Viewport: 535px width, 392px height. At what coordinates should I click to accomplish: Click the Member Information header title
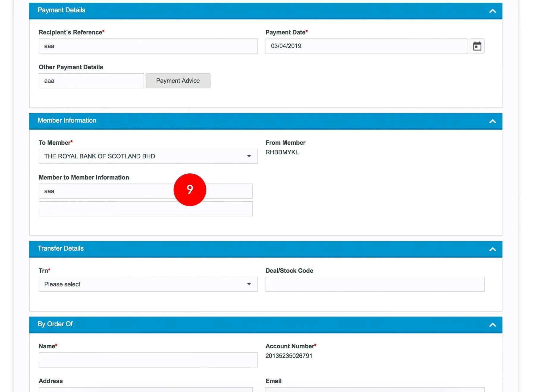pos(67,120)
